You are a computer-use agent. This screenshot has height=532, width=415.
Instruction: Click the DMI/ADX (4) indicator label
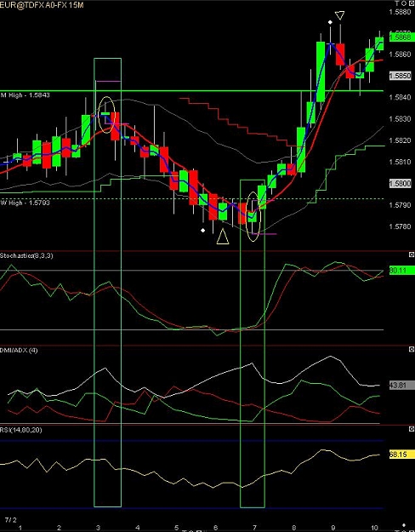coord(19,350)
